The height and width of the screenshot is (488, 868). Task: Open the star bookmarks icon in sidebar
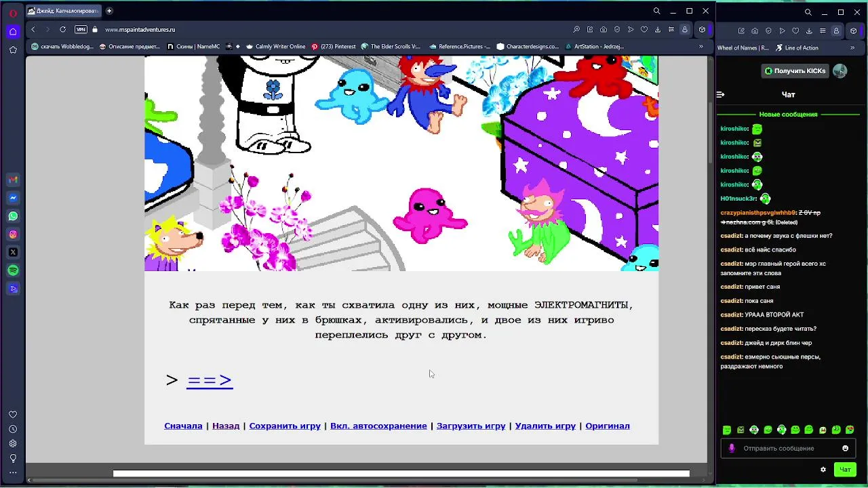13,49
